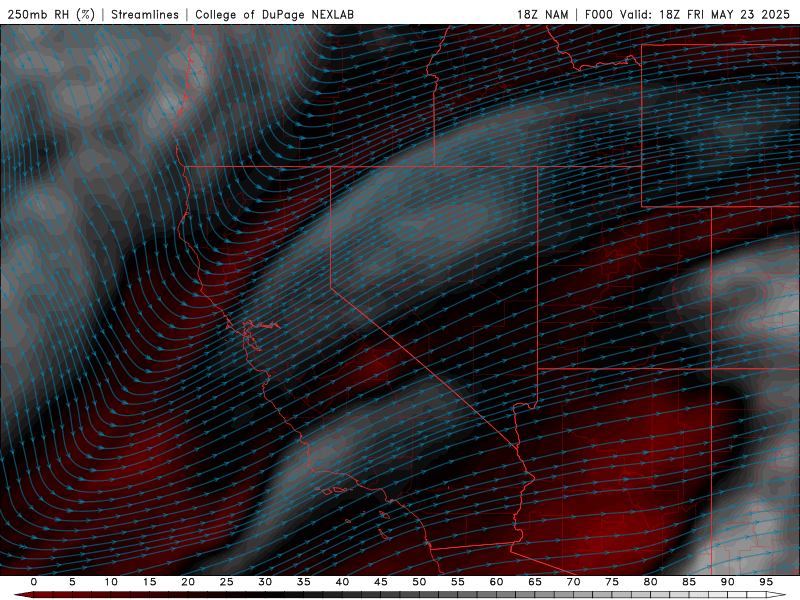Click the "250mb RH (%)" title text

(x=52, y=14)
